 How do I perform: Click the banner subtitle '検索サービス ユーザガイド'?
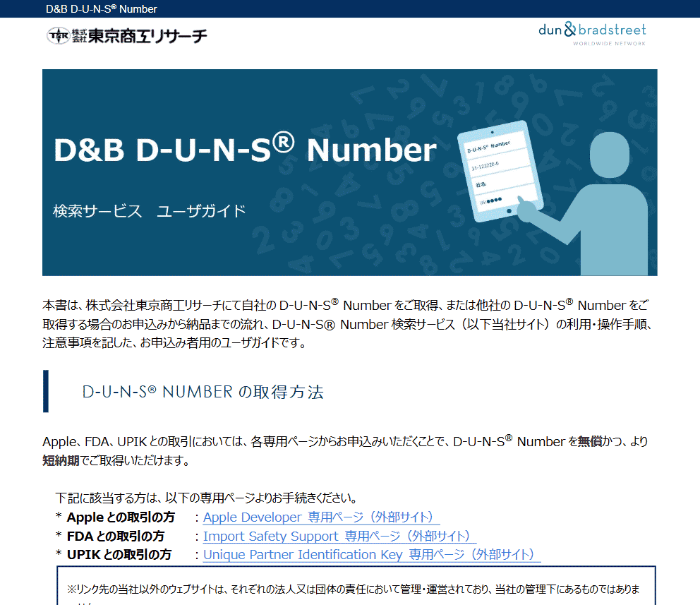[x=150, y=211]
